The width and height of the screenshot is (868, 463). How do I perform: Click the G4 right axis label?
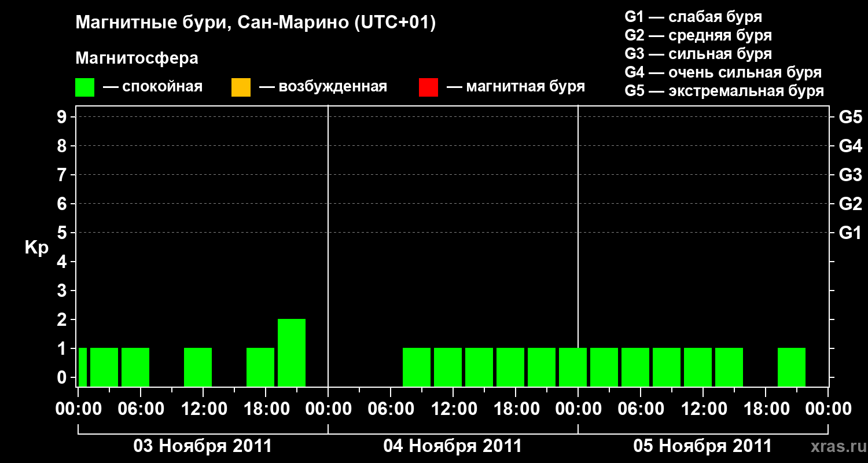pyautogui.click(x=851, y=146)
